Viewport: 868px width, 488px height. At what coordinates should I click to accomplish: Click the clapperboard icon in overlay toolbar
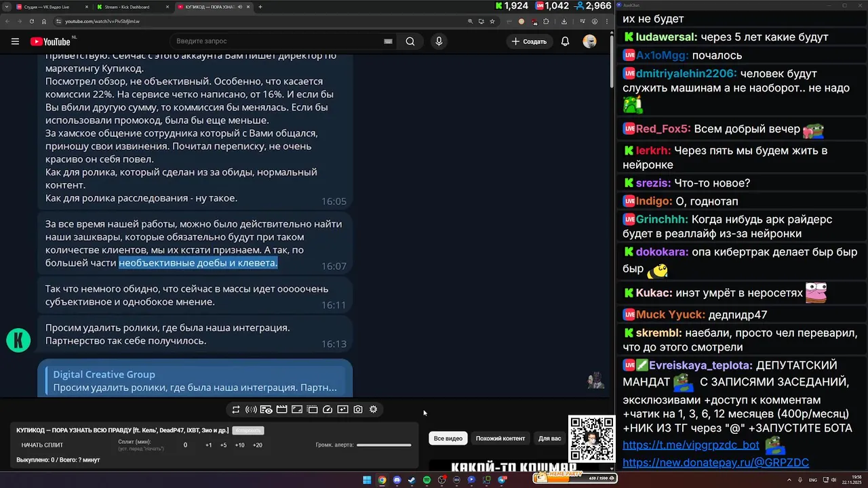[281, 409]
